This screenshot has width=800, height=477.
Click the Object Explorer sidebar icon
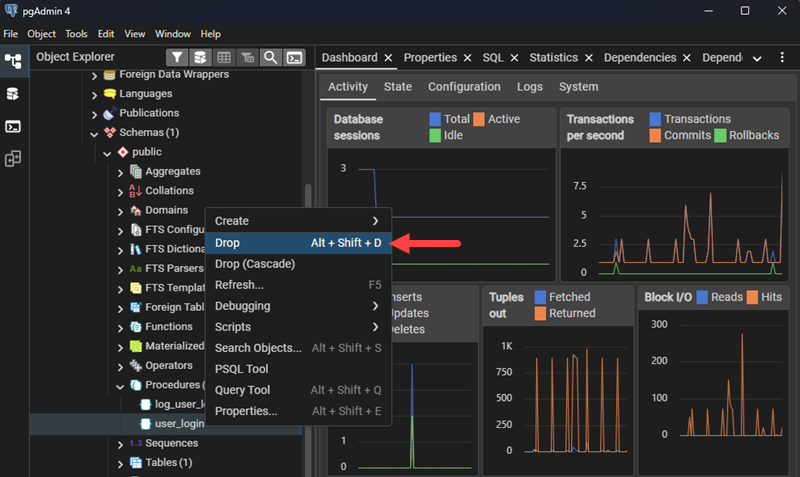13,60
